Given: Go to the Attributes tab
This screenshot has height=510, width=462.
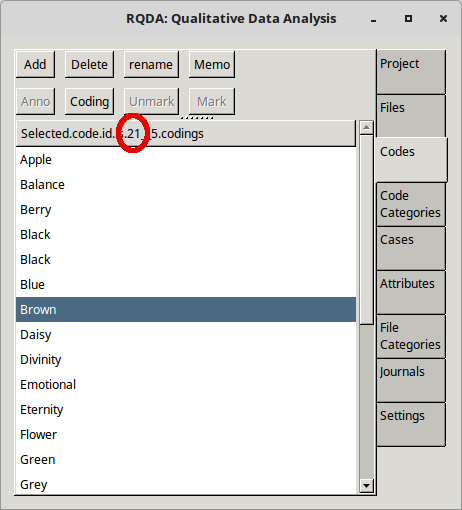Looking at the screenshot, I should tap(411, 292).
